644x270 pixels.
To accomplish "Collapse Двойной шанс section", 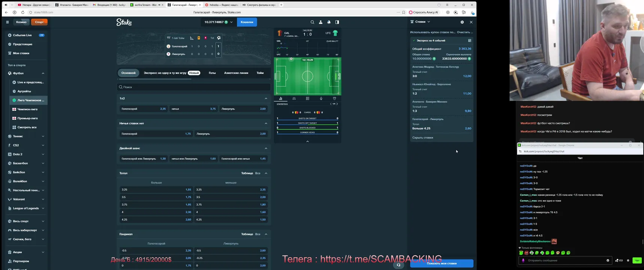I will [266, 148].
